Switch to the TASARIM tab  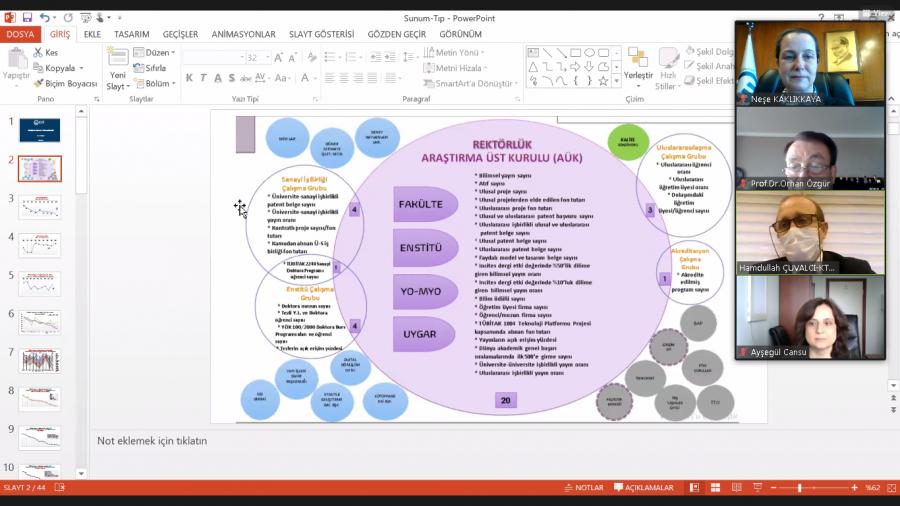coord(131,34)
